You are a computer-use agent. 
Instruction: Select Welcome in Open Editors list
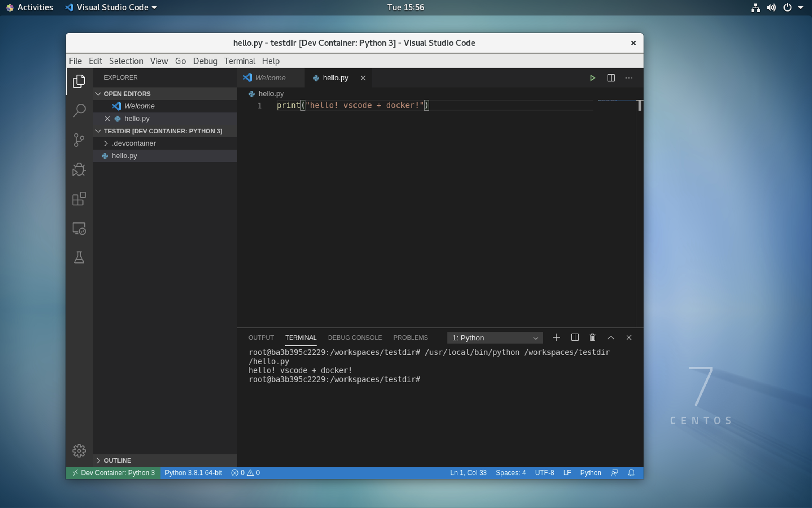(165, 106)
